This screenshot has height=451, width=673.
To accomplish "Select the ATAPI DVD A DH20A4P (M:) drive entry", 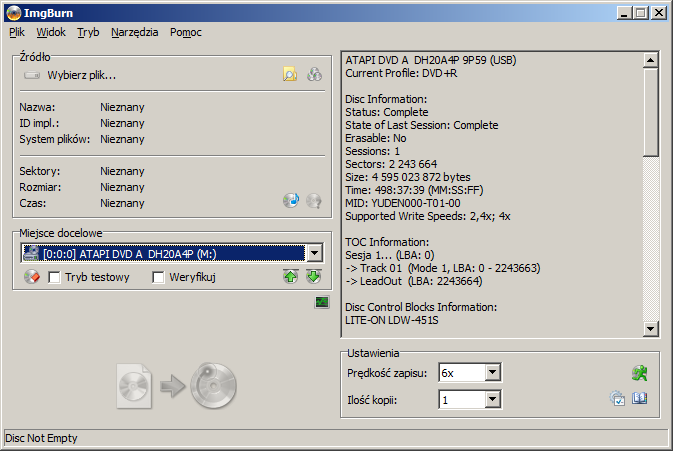I will 164,253.
